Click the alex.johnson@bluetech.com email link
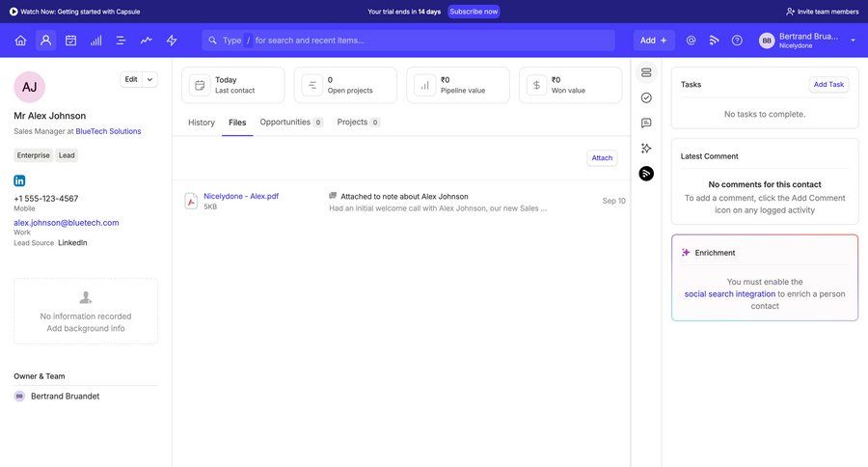 tap(67, 223)
